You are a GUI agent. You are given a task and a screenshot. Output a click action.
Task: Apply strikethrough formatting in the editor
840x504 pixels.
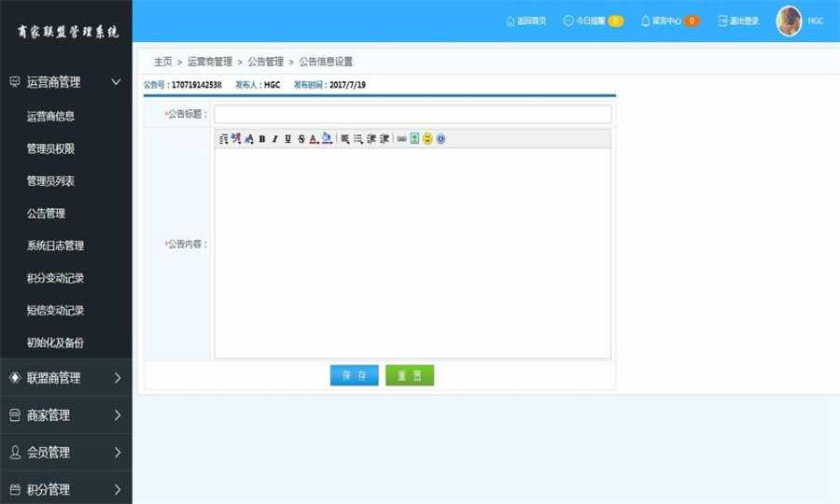[x=301, y=139]
